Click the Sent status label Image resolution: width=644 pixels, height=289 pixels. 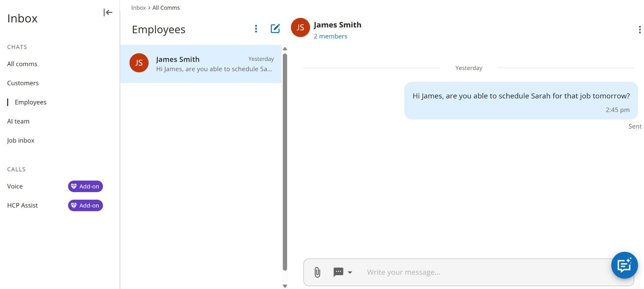pos(635,126)
